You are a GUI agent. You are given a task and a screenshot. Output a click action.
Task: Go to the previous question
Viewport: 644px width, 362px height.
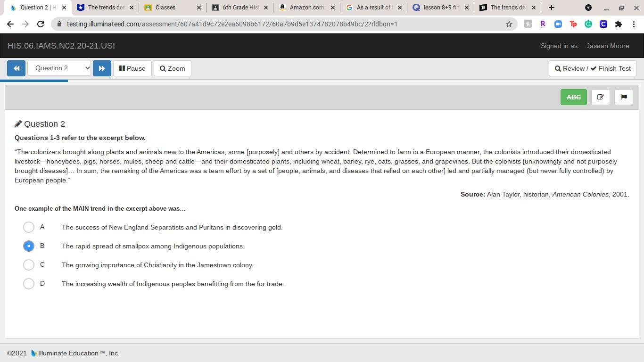click(x=16, y=68)
